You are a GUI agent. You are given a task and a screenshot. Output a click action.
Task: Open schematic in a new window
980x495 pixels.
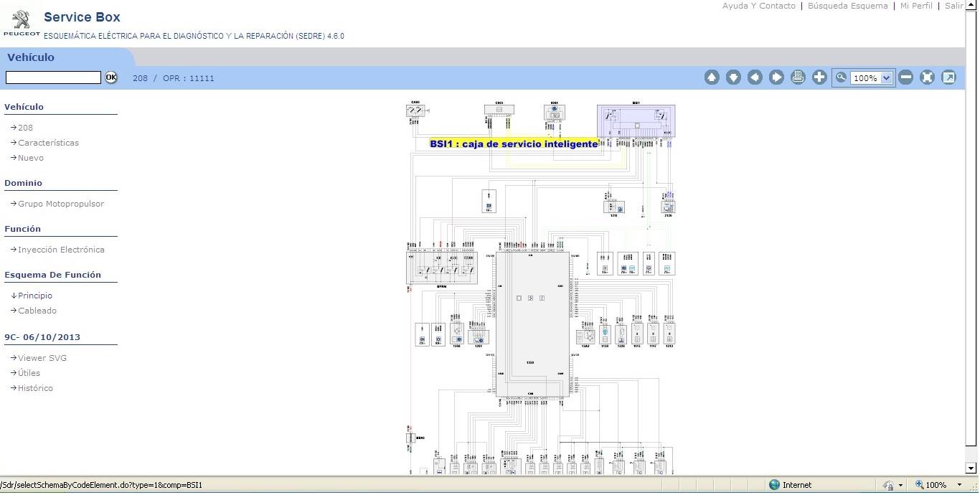pyautogui.click(x=948, y=77)
